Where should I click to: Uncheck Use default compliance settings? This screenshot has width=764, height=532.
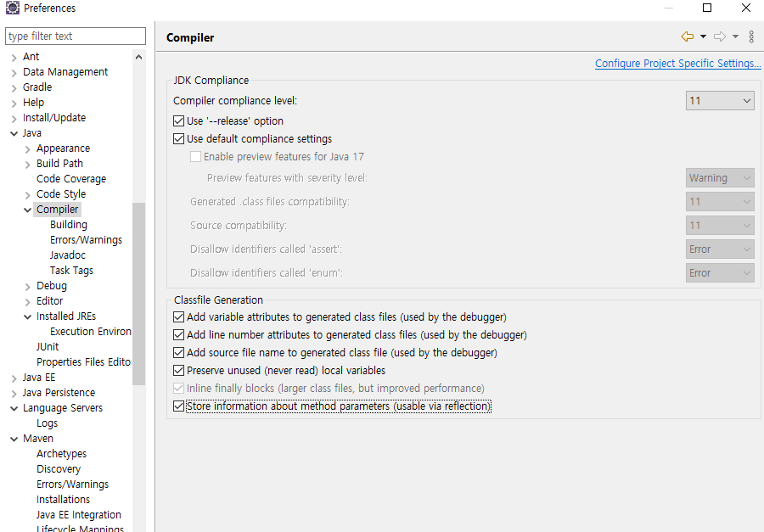click(179, 139)
